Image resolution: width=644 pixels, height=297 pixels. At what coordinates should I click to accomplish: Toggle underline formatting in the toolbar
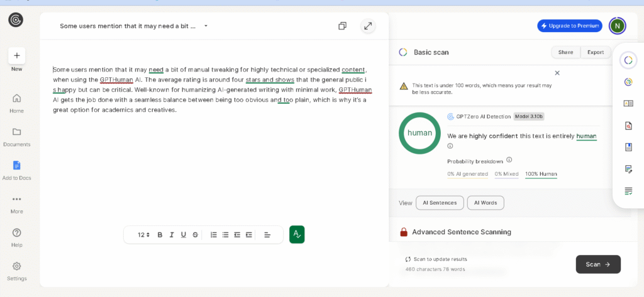[x=184, y=235]
